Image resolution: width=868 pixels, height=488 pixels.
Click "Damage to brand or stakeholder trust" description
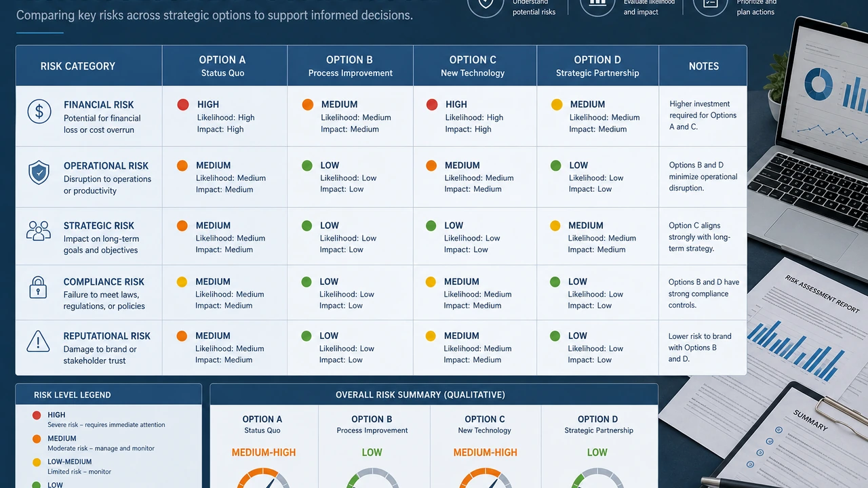click(100, 355)
